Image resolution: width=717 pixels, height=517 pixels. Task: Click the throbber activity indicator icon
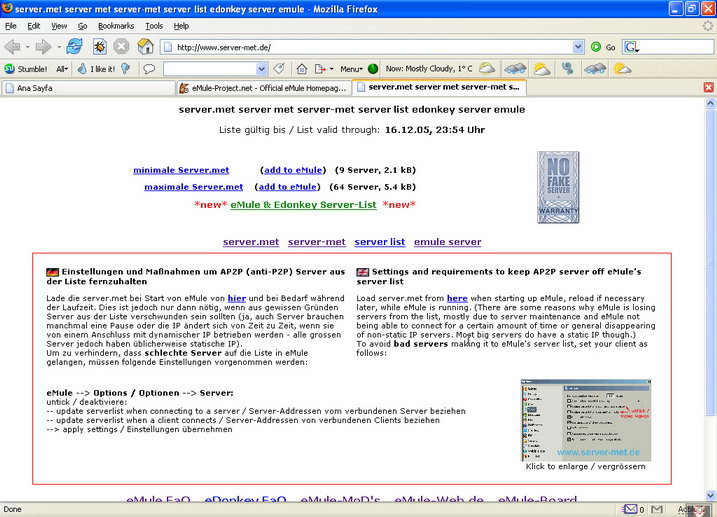(708, 26)
